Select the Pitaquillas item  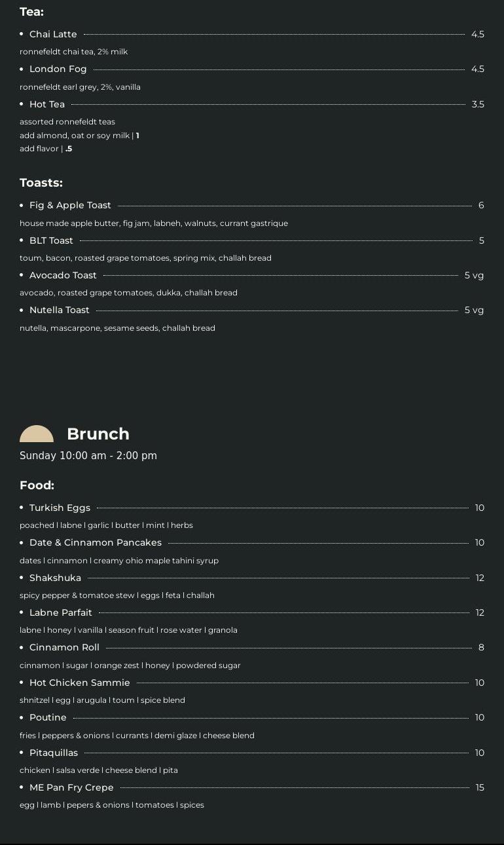click(x=54, y=753)
